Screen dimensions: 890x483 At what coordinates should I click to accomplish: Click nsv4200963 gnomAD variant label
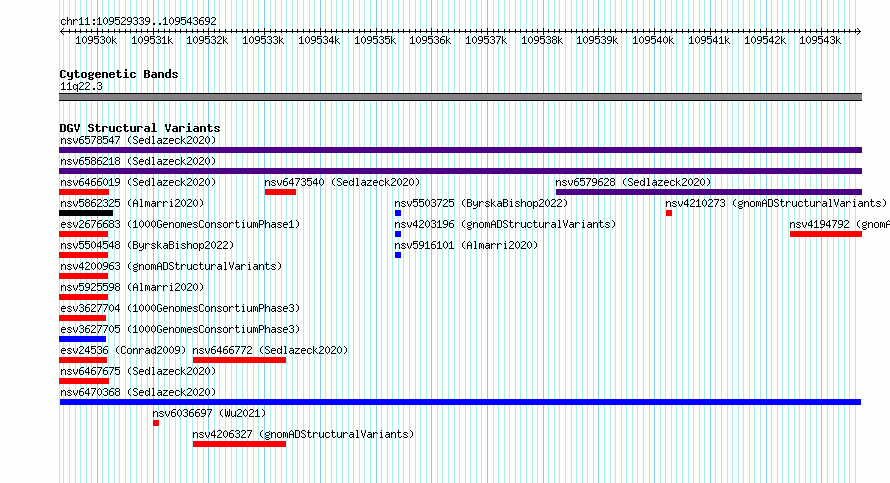coord(171,266)
